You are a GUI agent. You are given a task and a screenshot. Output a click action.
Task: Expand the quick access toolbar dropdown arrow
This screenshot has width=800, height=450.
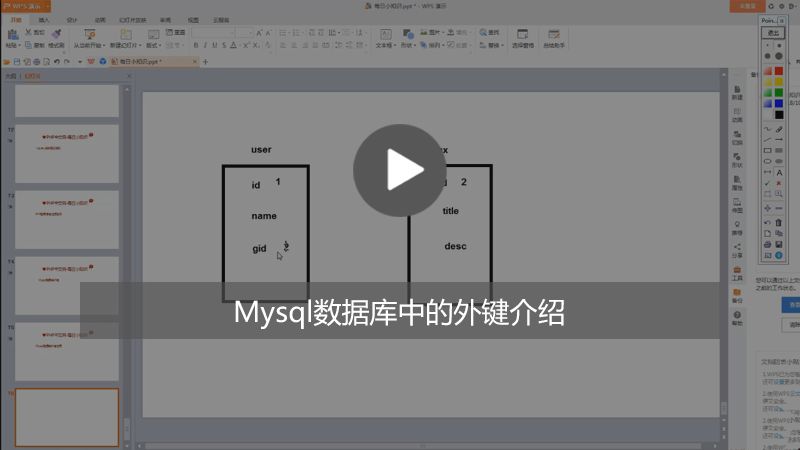[80, 62]
